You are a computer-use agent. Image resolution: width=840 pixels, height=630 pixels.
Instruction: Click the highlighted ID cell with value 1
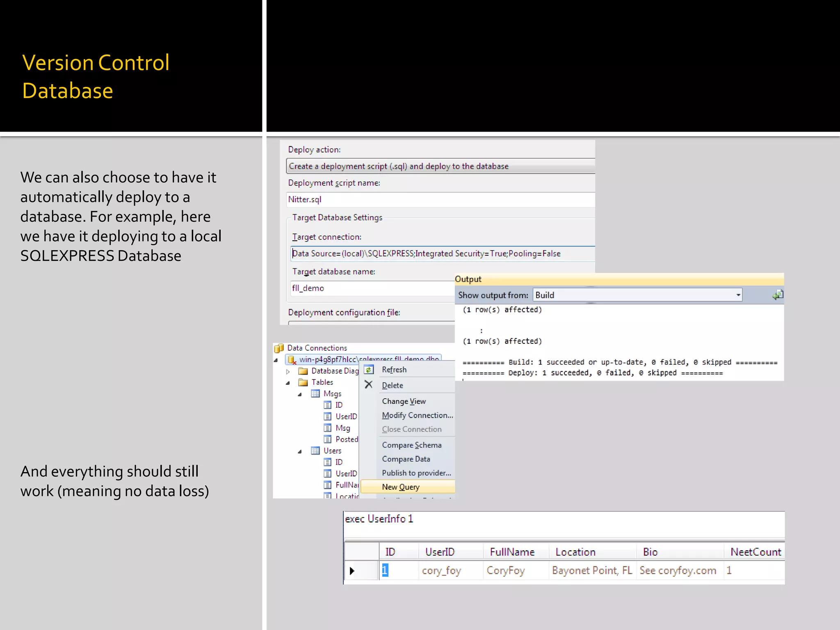[x=399, y=571]
